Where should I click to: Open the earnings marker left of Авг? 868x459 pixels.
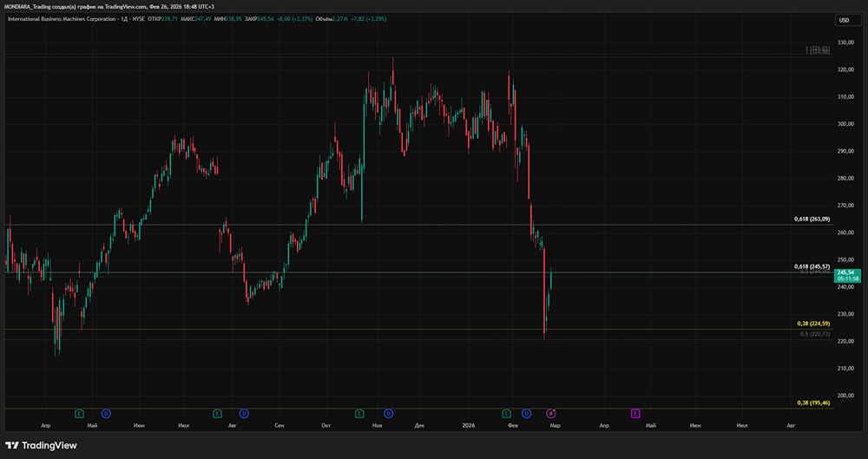pos(217,413)
